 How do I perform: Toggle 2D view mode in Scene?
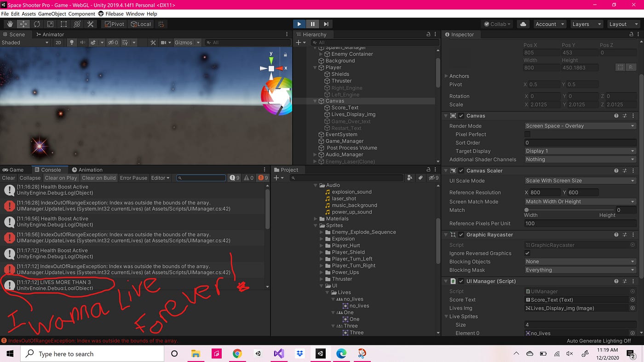pos(58,42)
